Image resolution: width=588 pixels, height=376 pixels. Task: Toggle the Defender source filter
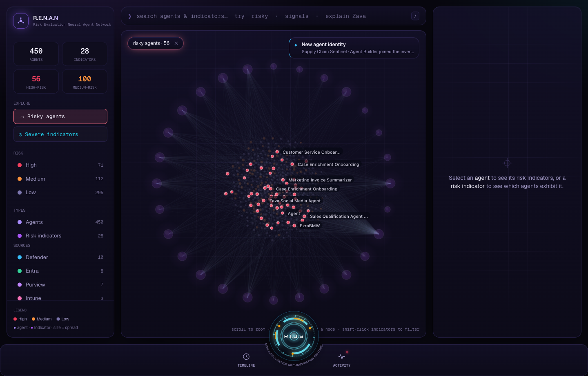[60, 257]
